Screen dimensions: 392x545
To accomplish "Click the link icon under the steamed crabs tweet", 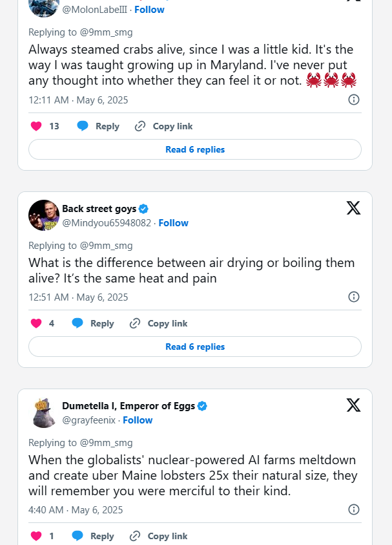I will pyautogui.click(x=140, y=126).
